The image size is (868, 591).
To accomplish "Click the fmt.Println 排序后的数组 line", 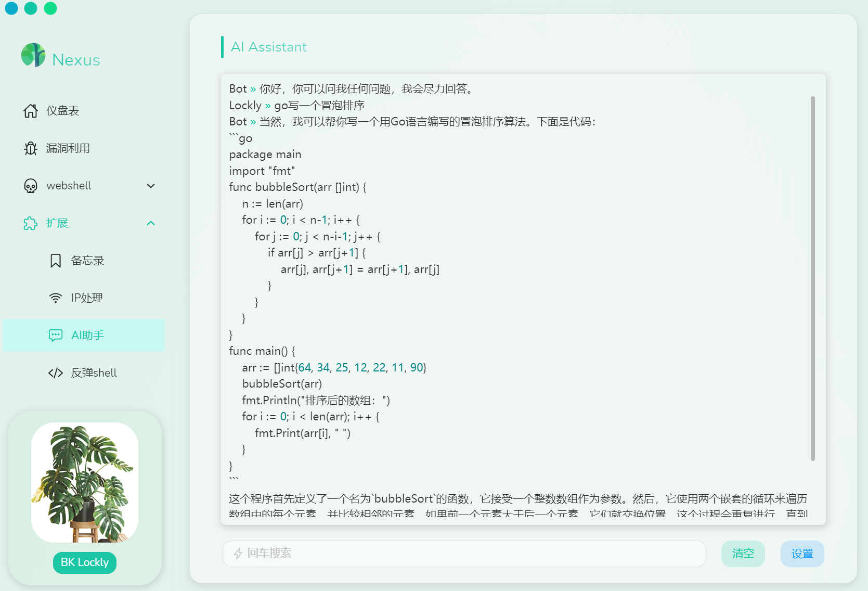I will 316,400.
